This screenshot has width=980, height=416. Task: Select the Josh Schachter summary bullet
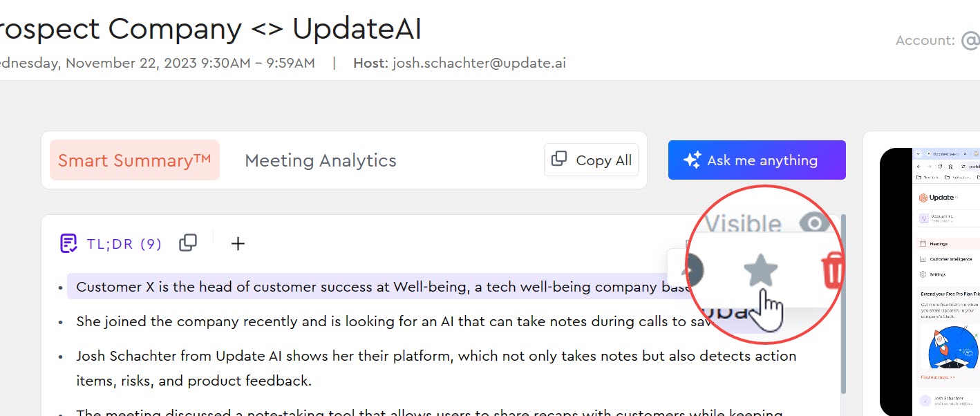coord(436,368)
